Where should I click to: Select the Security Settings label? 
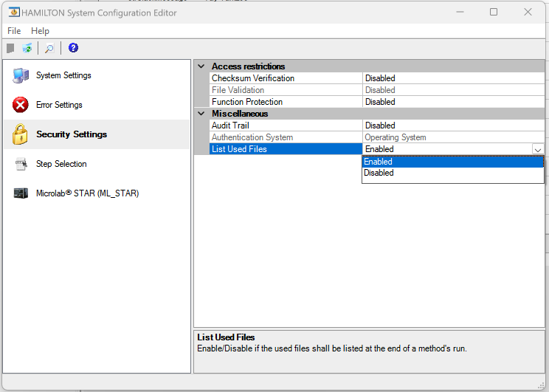(x=72, y=134)
